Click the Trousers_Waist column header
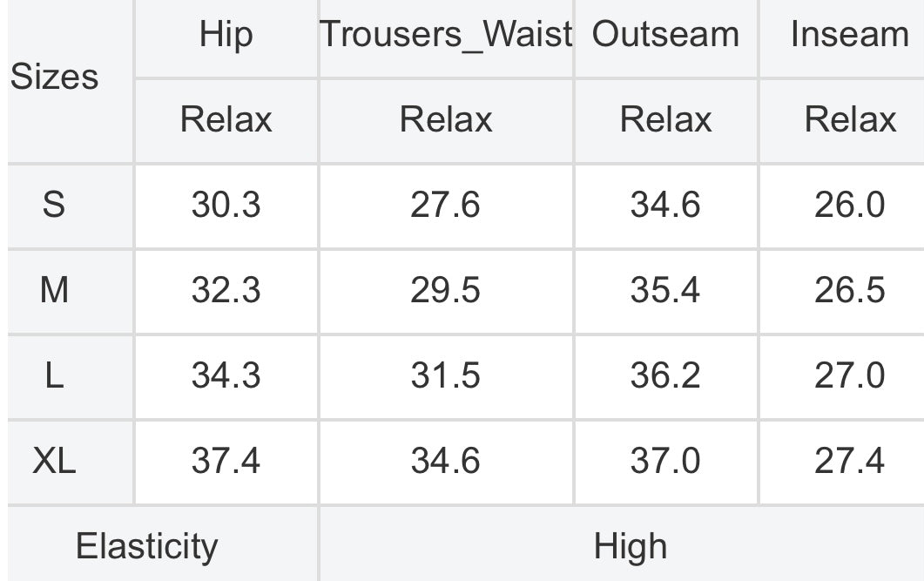Screen dimensions: 924x581 click(446, 34)
